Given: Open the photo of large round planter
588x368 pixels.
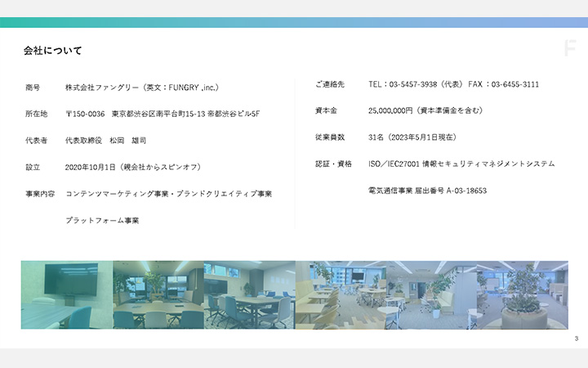Looking at the screenshot, I should [x=523, y=294].
